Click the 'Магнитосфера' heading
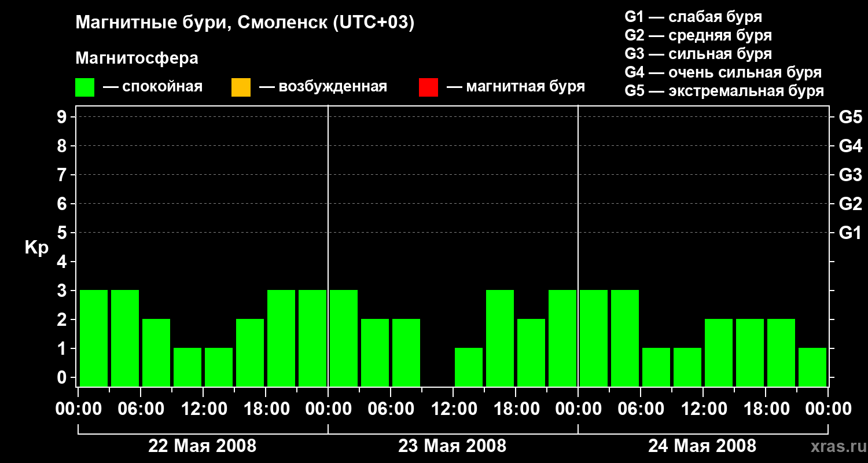 (137, 58)
